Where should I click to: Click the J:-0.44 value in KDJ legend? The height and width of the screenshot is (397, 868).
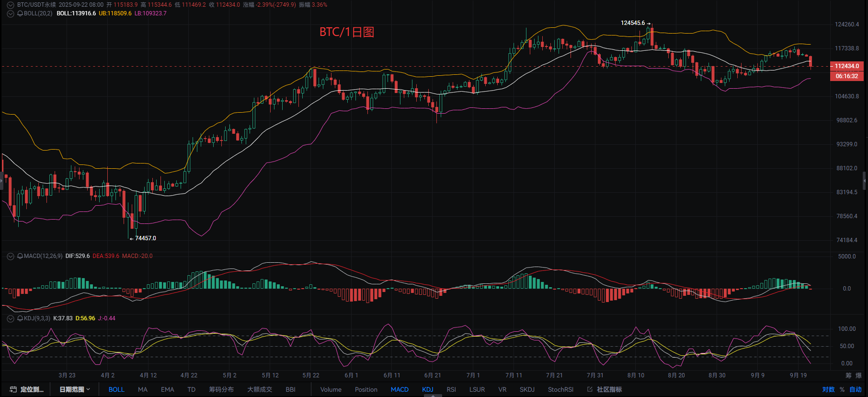[107, 318]
